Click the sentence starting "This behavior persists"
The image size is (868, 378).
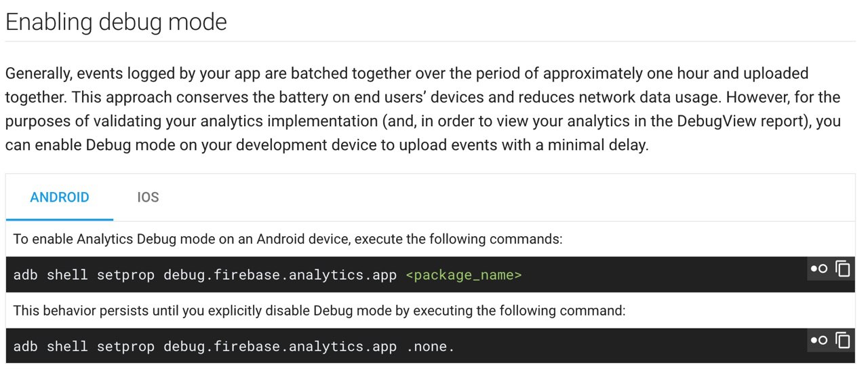(319, 311)
